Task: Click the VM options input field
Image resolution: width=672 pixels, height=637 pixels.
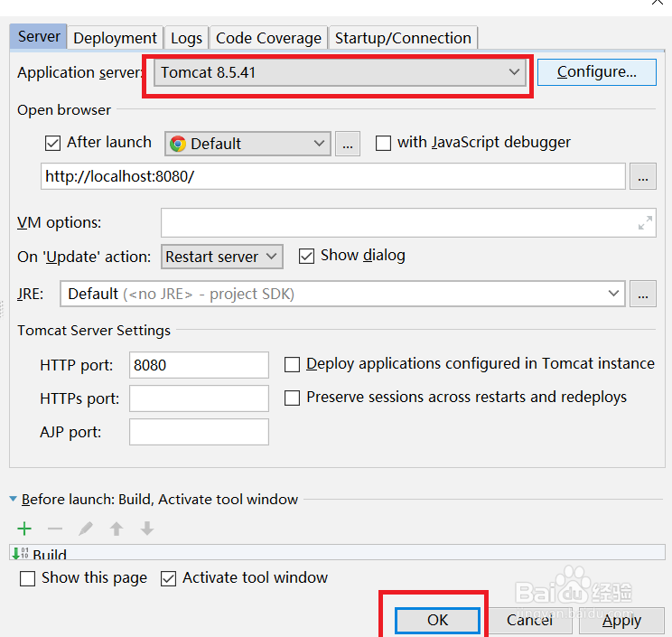Action: click(x=408, y=223)
